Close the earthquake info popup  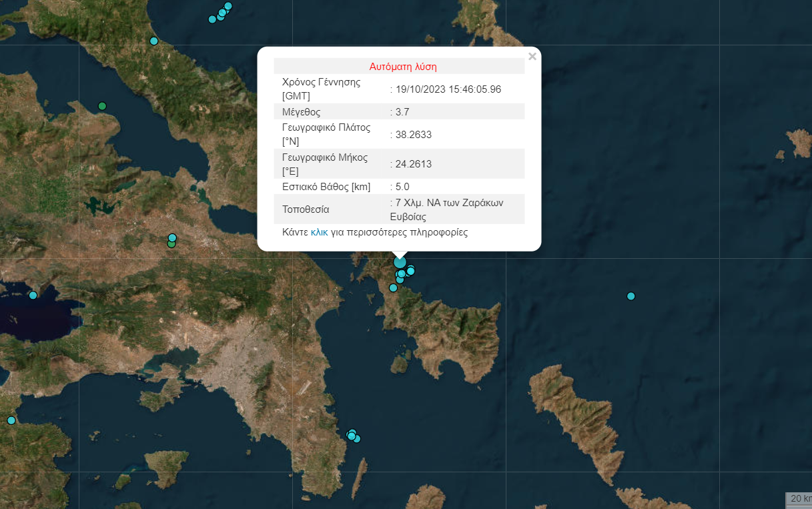coord(532,57)
